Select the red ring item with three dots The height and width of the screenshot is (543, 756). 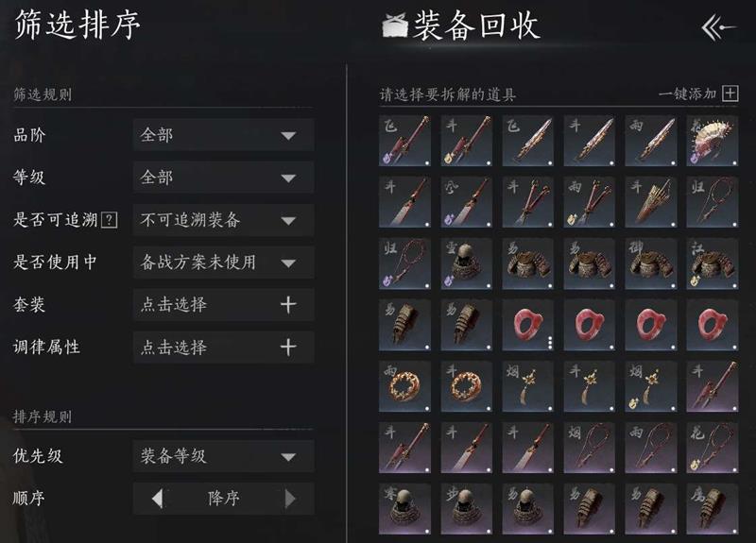pos(527,324)
